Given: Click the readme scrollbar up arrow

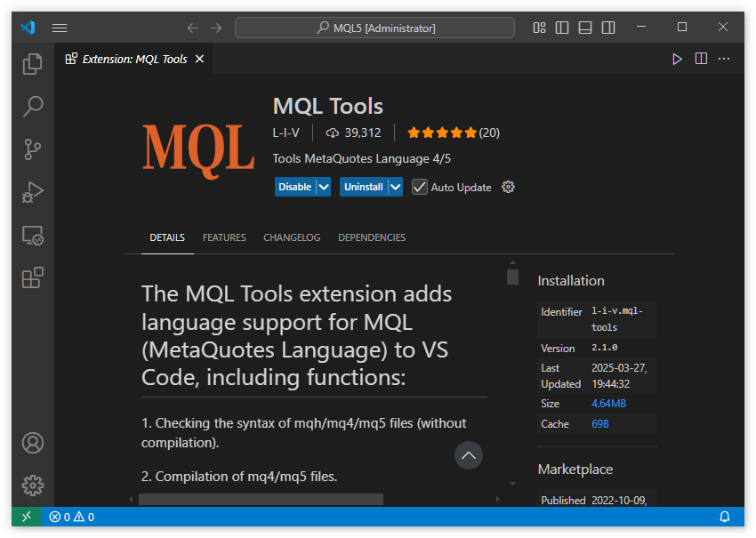Looking at the screenshot, I should click(x=512, y=262).
